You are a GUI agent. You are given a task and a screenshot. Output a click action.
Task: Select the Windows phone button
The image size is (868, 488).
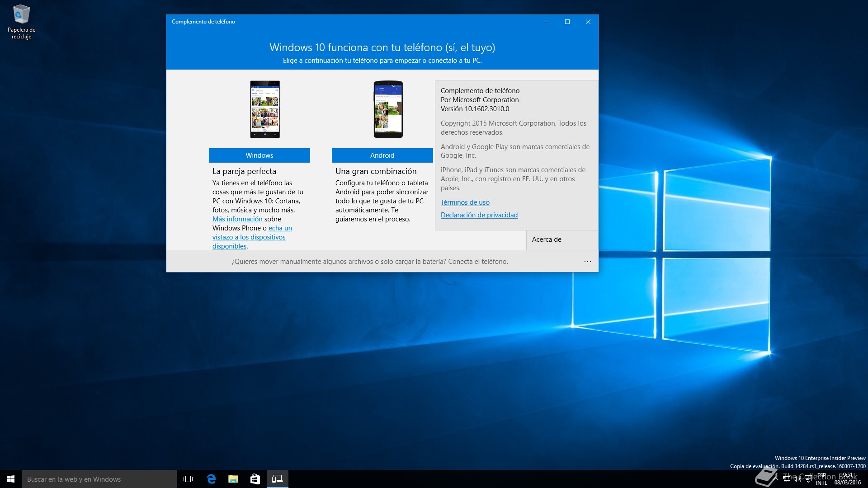click(259, 155)
